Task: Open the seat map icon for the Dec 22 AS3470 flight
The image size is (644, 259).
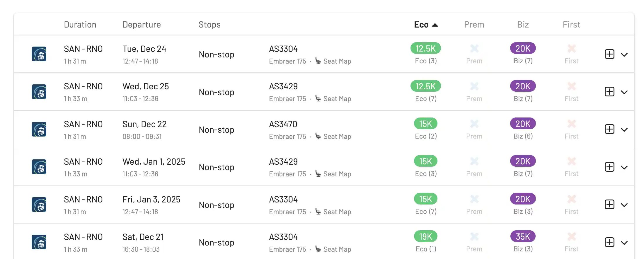Action: (x=318, y=136)
